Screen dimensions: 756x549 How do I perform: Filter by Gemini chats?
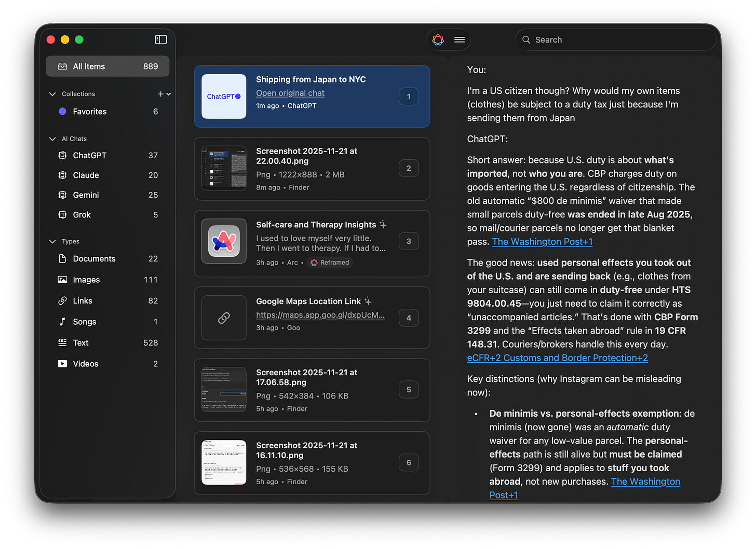pyautogui.click(x=107, y=195)
